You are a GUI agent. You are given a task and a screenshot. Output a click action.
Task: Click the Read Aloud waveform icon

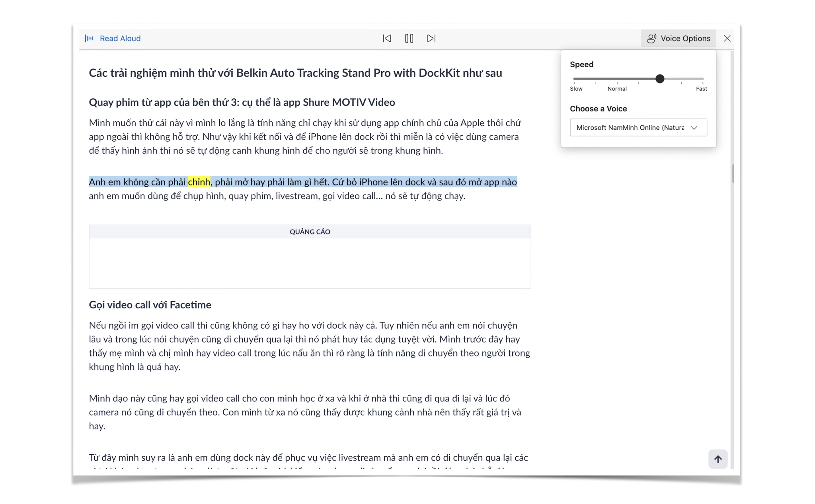(x=89, y=38)
